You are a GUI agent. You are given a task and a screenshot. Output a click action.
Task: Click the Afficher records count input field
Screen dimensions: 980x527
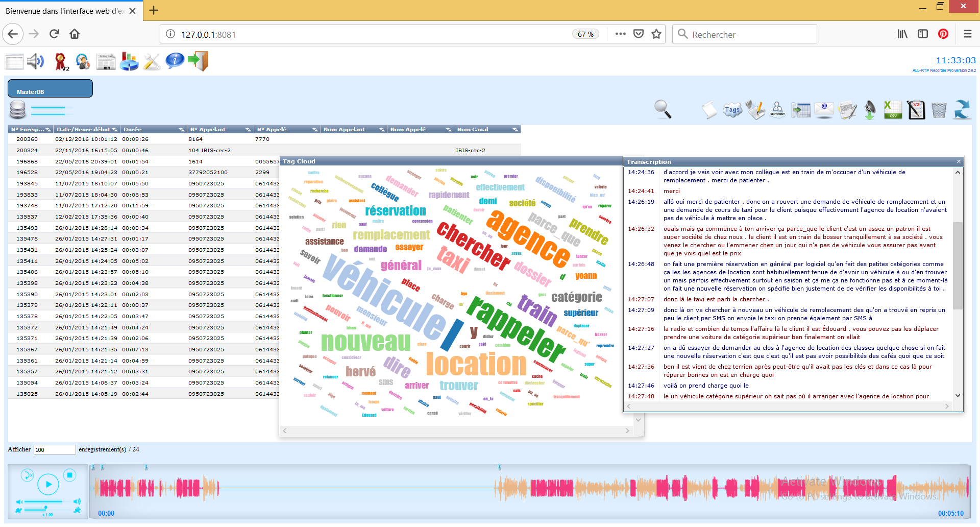pyautogui.click(x=55, y=450)
